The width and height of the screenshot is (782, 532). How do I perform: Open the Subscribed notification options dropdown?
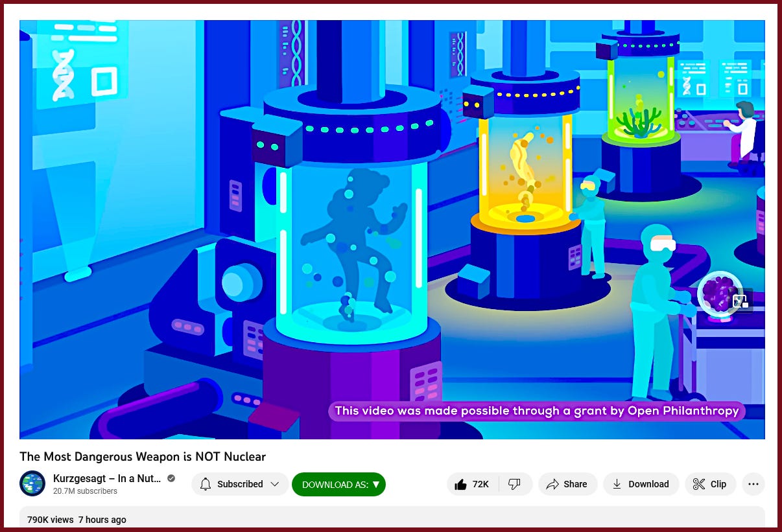[240, 484]
